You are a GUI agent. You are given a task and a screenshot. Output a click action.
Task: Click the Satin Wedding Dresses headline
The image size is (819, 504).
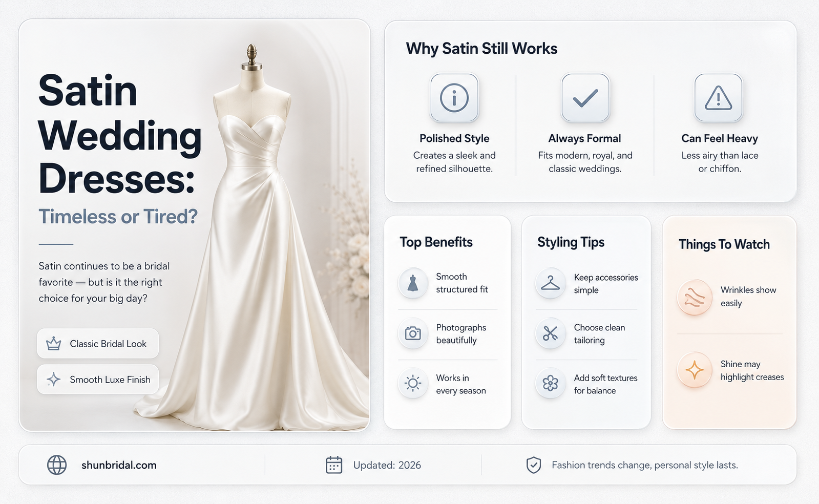(120, 135)
